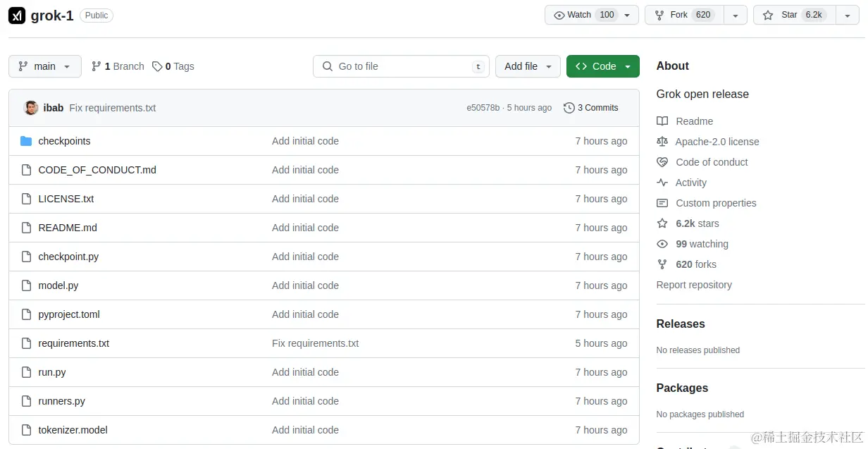Open the green Code dropdown
Viewport: 868px width, 449px height.
pos(602,66)
